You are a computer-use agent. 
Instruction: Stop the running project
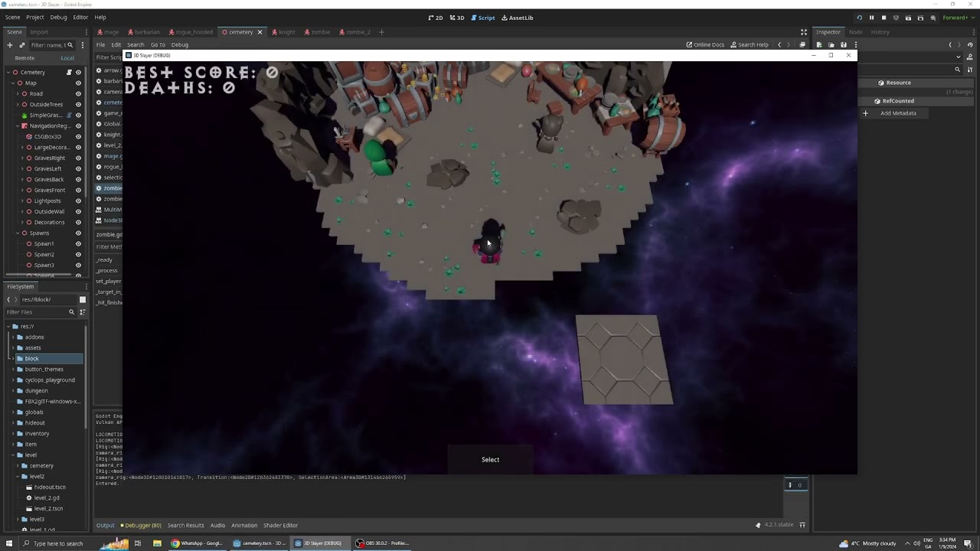pyautogui.click(x=884, y=18)
